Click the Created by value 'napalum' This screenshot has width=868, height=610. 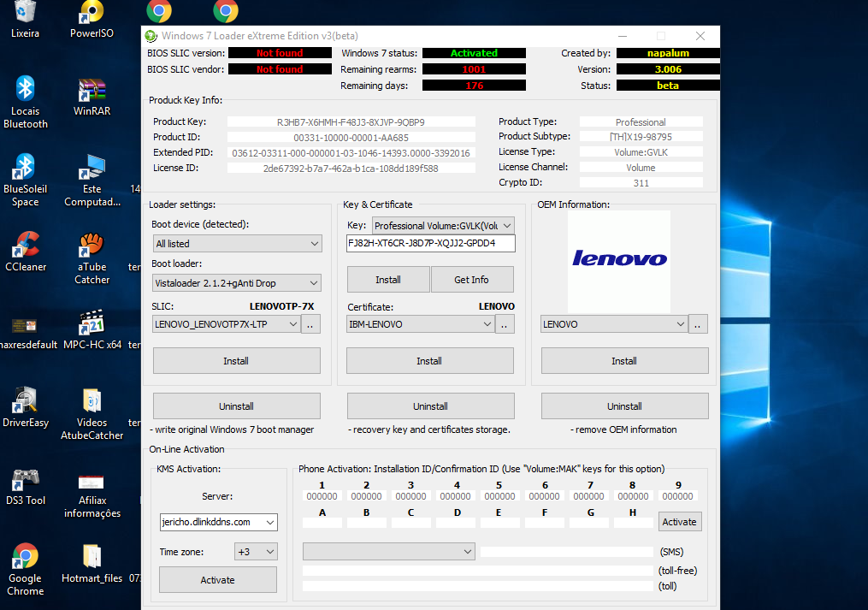point(668,53)
